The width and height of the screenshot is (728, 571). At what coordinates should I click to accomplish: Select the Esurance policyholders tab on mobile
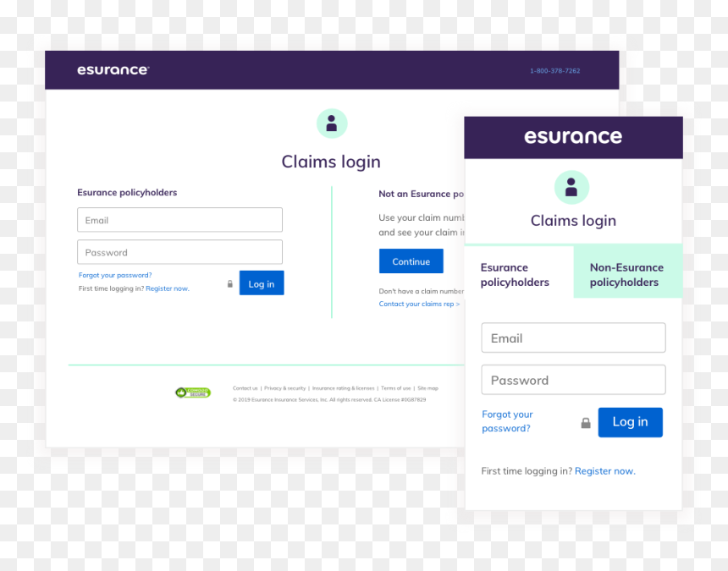coord(519,272)
